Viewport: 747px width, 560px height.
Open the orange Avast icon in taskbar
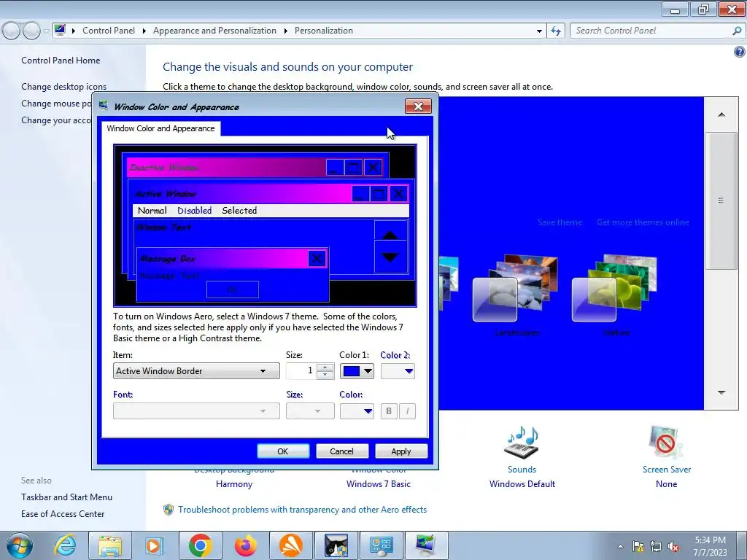291,545
